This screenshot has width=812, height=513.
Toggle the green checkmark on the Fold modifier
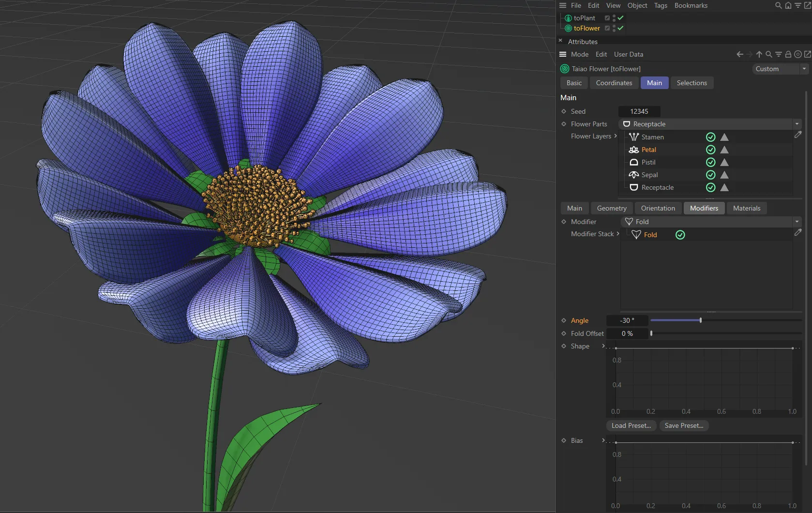pyautogui.click(x=680, y=234)
